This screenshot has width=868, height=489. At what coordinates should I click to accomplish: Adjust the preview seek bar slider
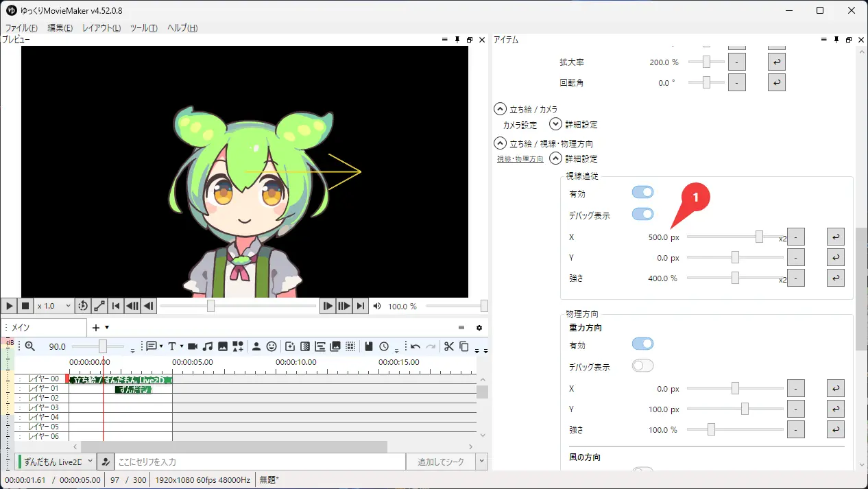point(240,306)
